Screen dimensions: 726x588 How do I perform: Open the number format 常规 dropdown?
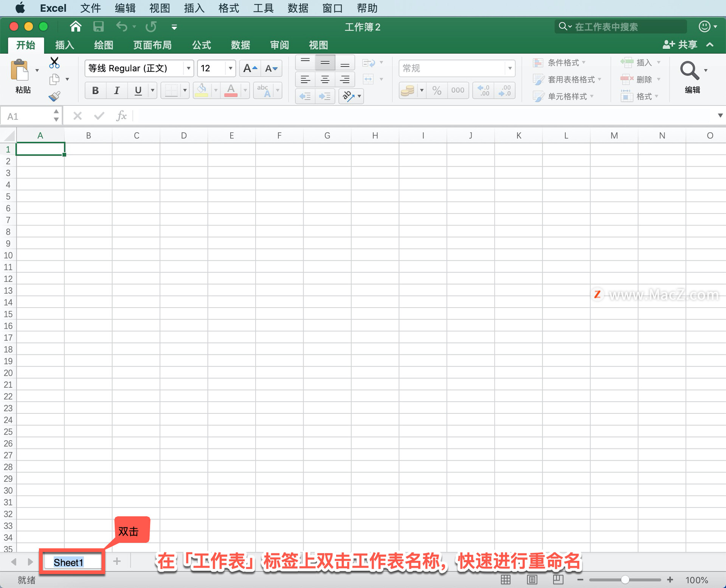point(510,68)
